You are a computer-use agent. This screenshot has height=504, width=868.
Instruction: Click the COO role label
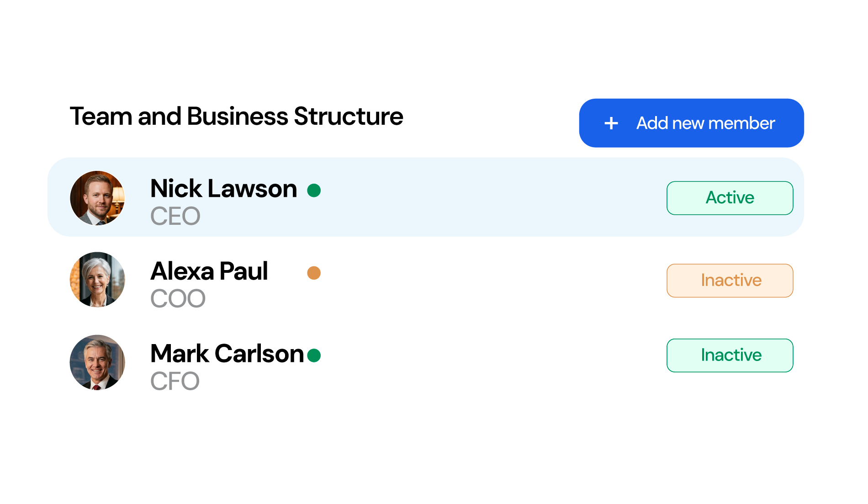coord(178,299)
